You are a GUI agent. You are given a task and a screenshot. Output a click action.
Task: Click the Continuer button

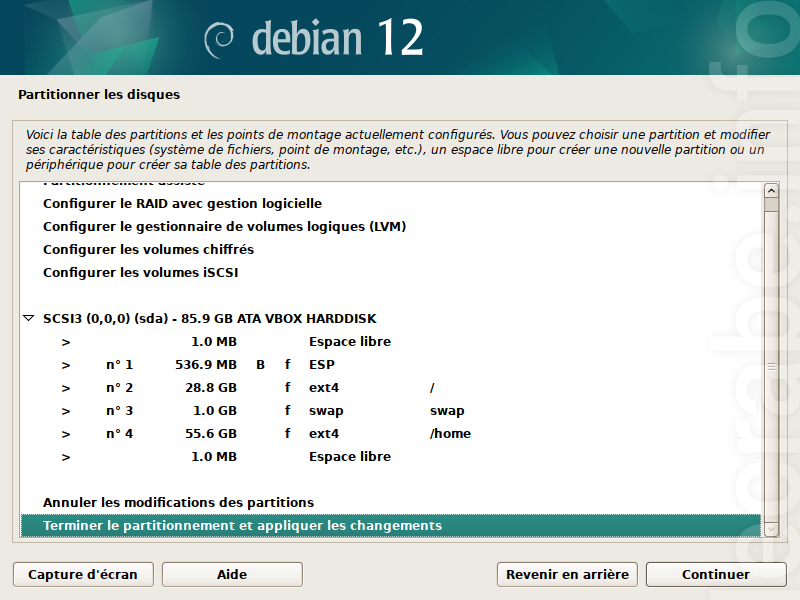point(716,574)
